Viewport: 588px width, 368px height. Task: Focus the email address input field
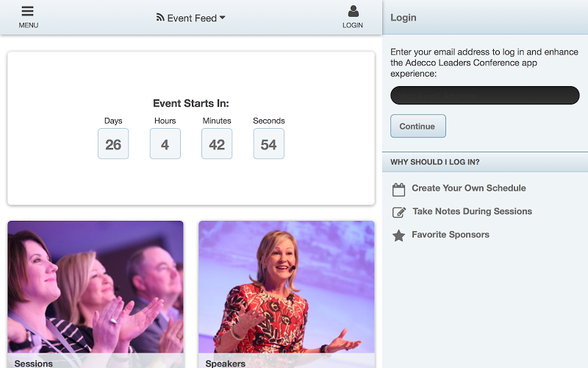click(485, 96)
